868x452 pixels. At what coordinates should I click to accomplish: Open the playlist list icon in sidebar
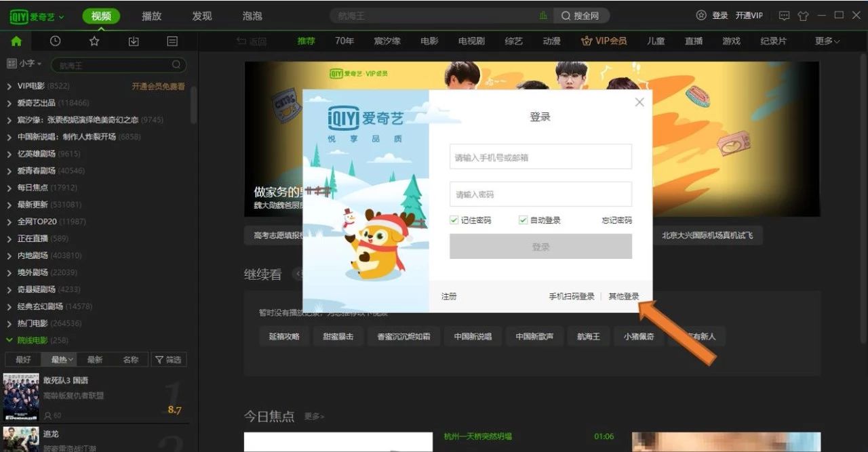coord(172,41)
